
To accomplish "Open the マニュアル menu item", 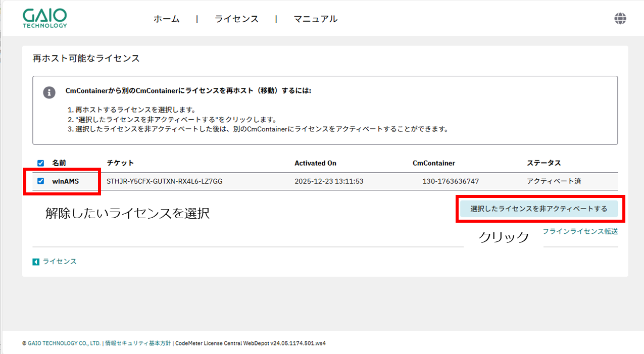I will coord(315,19).
